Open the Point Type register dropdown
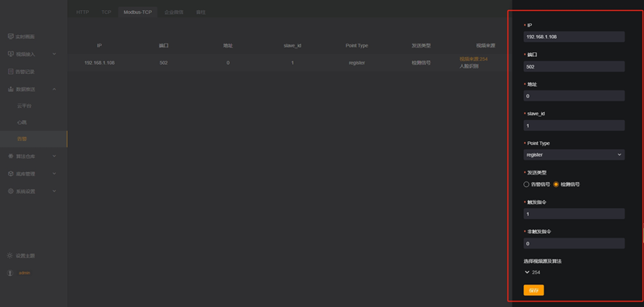Screen dimensions: 644x307 pyautogui.click(x=574, y=154)
